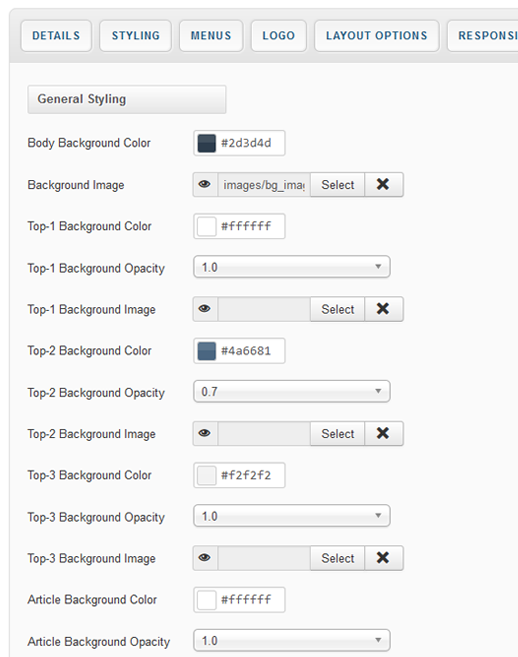Viewport: 518px width, 657px height.
Task: Preview Top-1 Background Image eye icon
Action: pyautogui.click(x=205, y=309)
